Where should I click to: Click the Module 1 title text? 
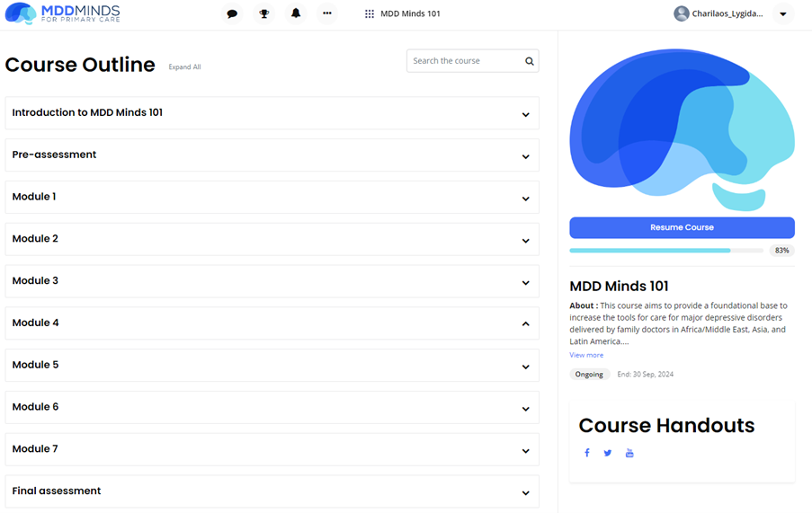[34, 197]
